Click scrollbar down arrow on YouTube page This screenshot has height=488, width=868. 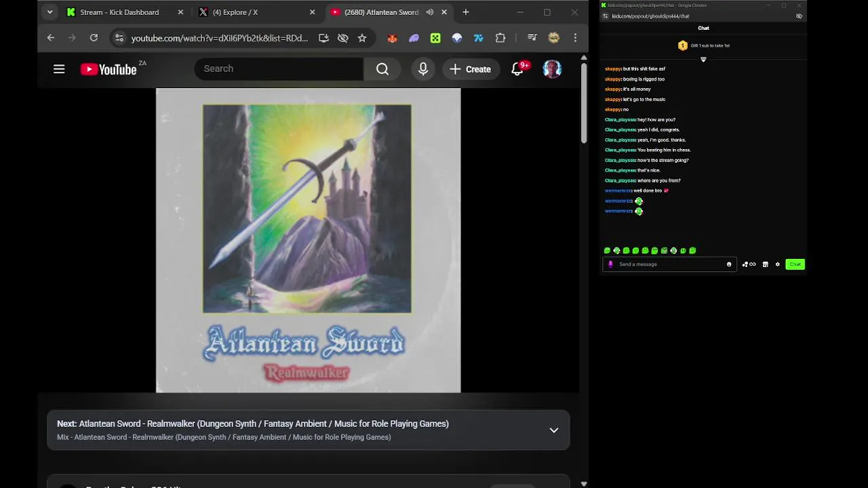coord(584,483)
